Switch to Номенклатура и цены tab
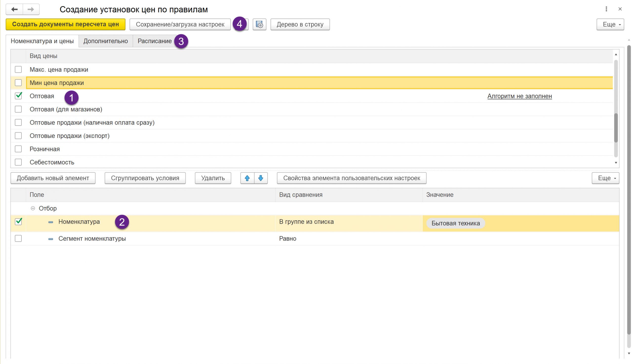Viewport: 632px width, 364px height. click(x=42, y=41)
